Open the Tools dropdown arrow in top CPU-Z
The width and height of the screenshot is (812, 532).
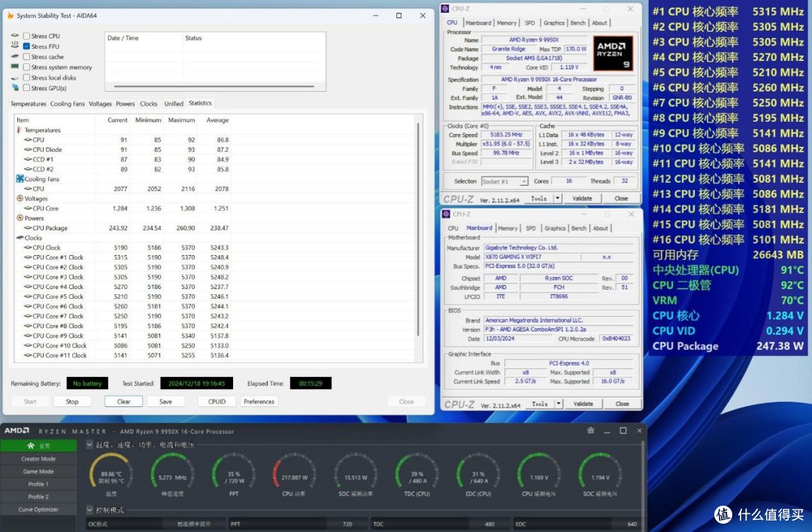tap(558, 199)
